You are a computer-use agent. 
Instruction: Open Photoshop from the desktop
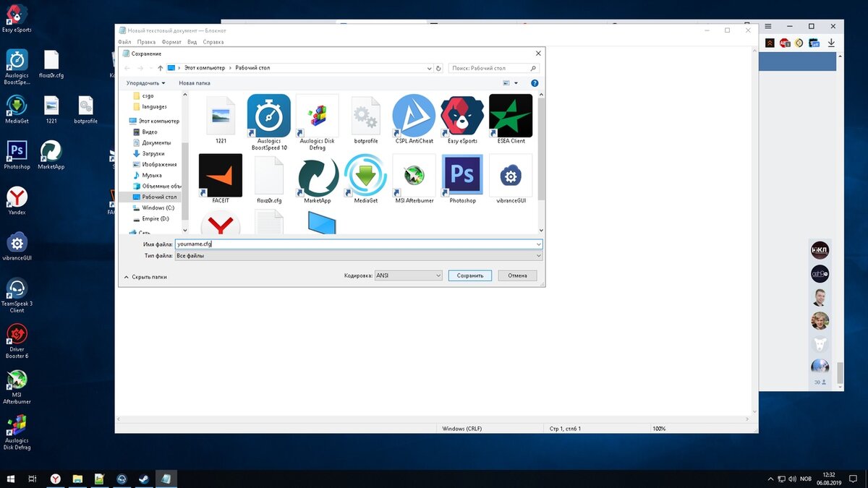(17, 155)
